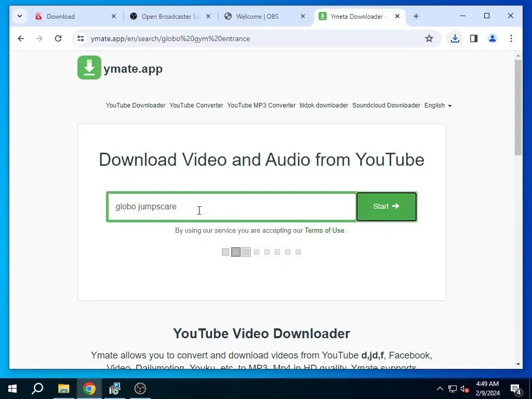Viewport: 532px width, 399px height.
Task: Open YouTube MP3 Converter nav link
Action: tap(261, 105)
